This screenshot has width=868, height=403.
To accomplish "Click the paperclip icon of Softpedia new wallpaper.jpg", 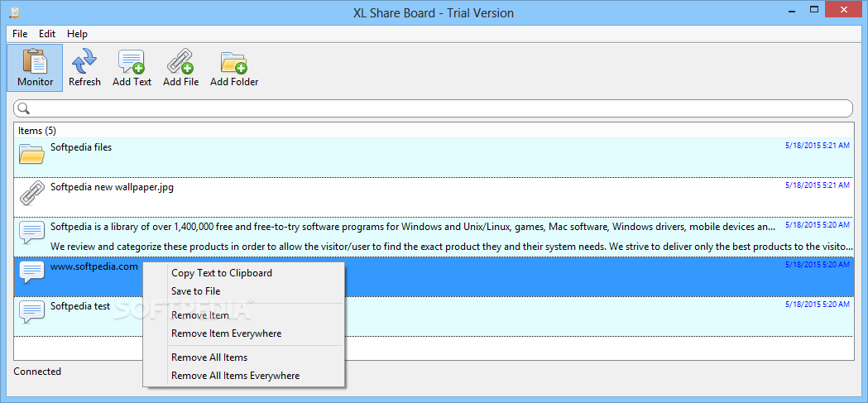I will (x=31, y=194).
